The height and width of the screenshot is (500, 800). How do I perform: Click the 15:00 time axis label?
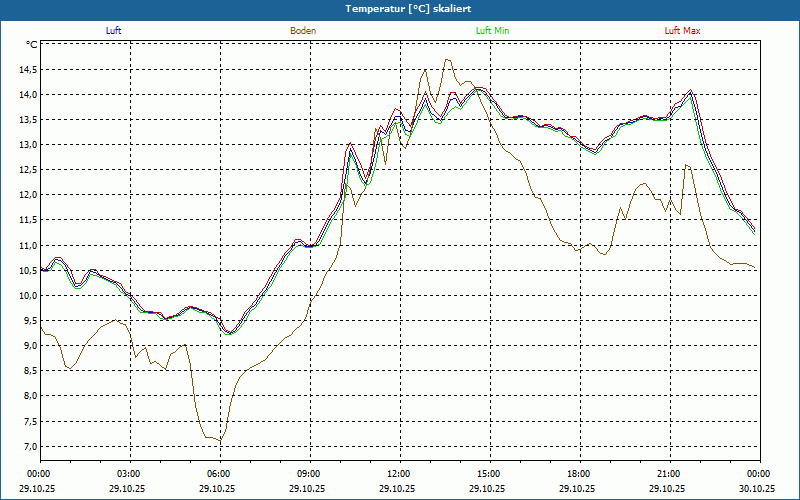click(x=488, y=474)
